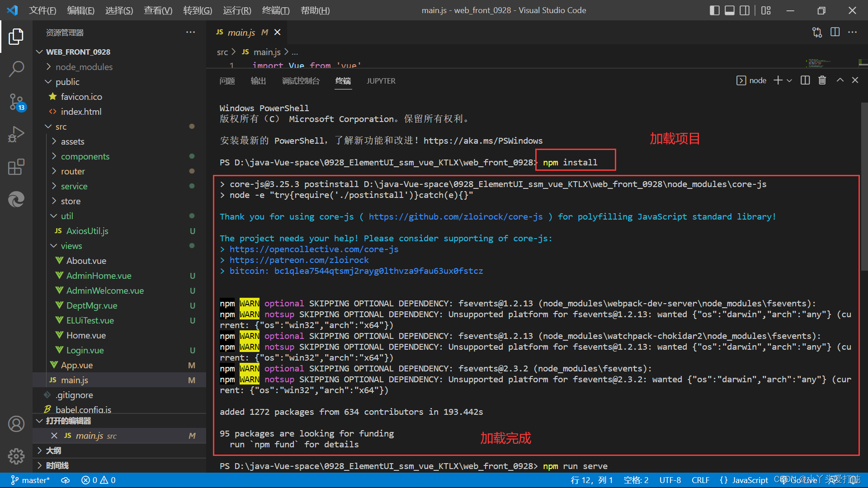Open the 终端(T) menu
Screen dimensions: 868x488
coord(276,10)
